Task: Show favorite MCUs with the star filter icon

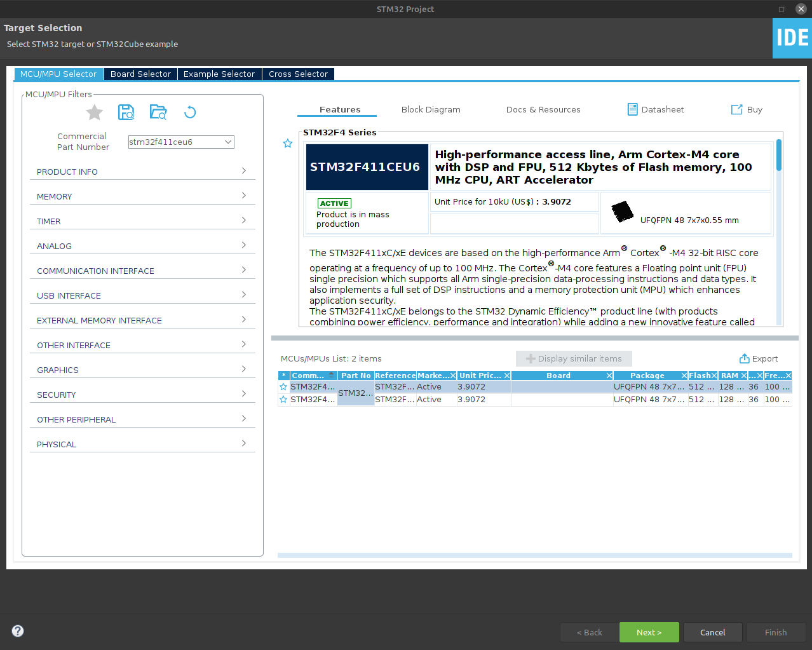Action: [95, 112]
